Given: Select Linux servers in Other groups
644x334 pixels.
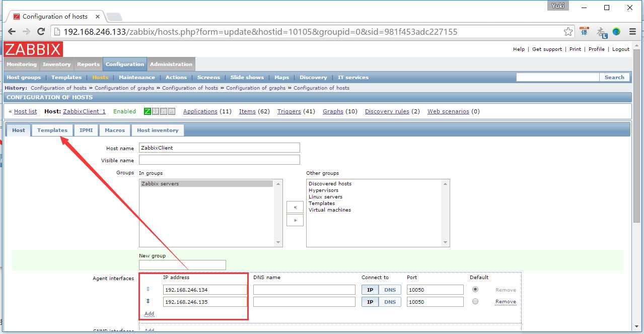Looking at the screenshot, I should (x=325, y=197).
